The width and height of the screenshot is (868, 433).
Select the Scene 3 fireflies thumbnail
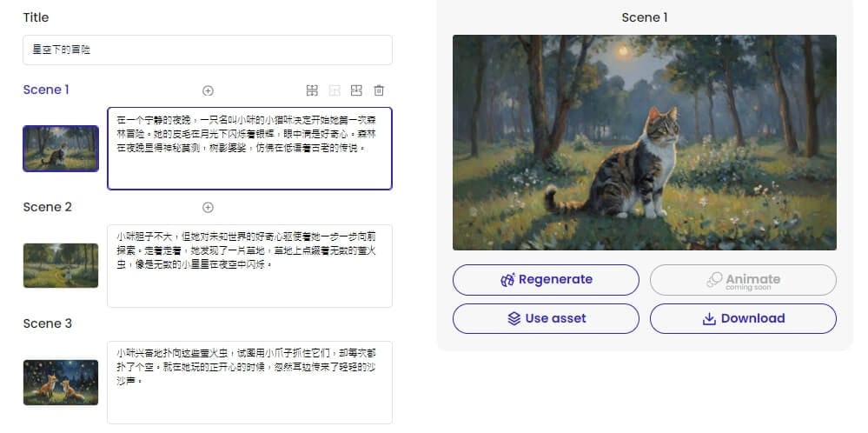[61, 382]
